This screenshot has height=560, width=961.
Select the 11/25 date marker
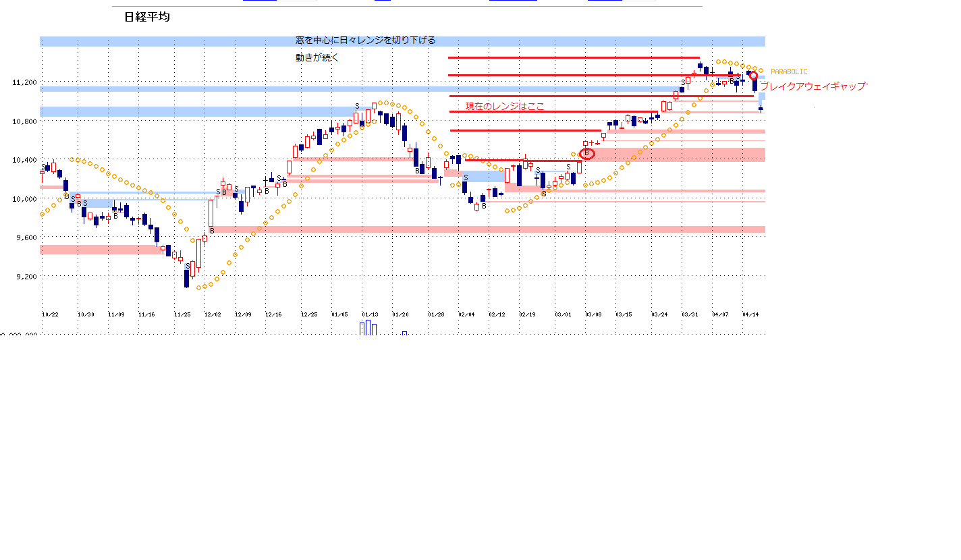[182, 314]
